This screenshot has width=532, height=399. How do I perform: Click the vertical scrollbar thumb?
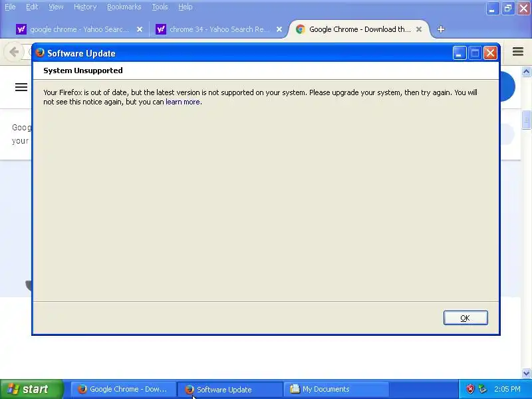(526, 120)
